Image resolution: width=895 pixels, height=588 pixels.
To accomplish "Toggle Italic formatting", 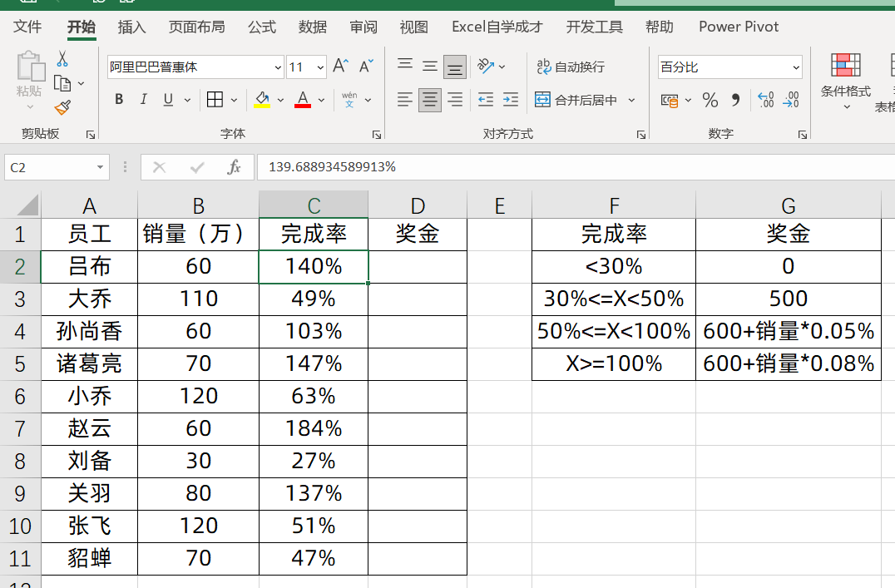I will point(143,100).
